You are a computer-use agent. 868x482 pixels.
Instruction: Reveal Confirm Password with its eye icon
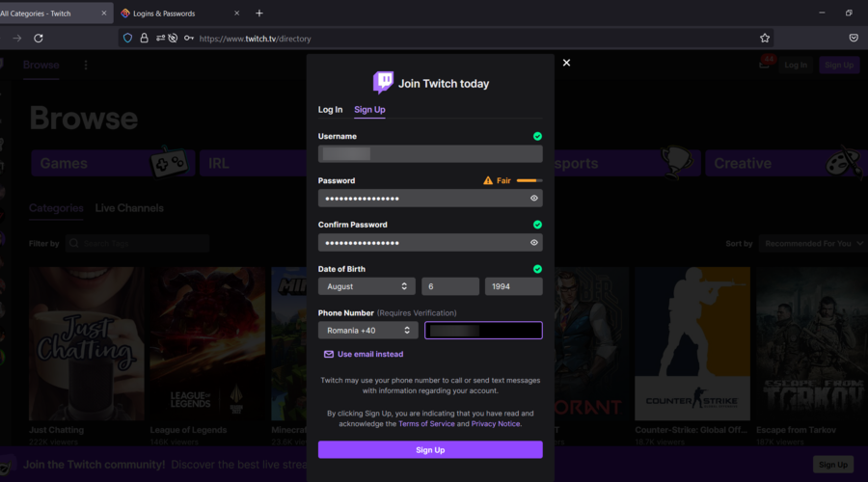tap(533, 242)
